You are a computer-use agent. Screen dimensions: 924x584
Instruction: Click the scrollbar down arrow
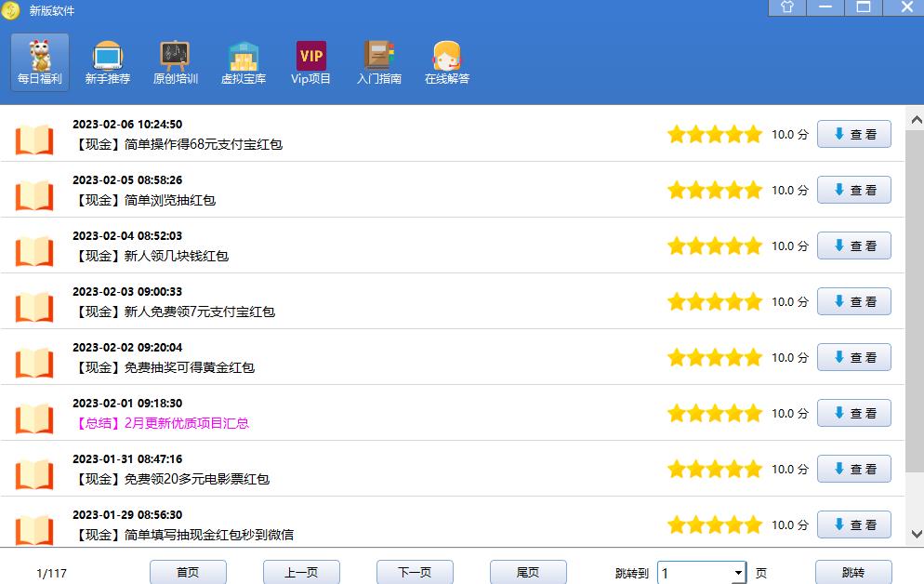(915, 534)
